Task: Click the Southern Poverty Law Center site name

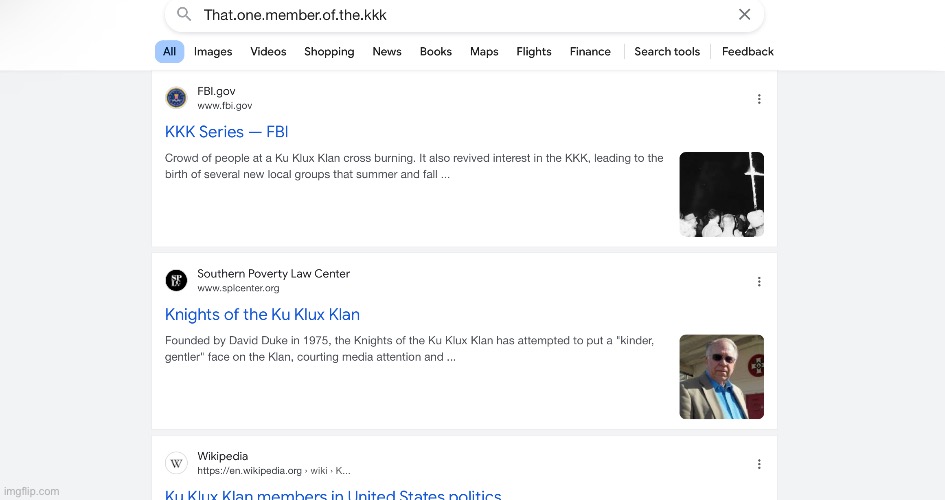Action: tap(274, 273)
